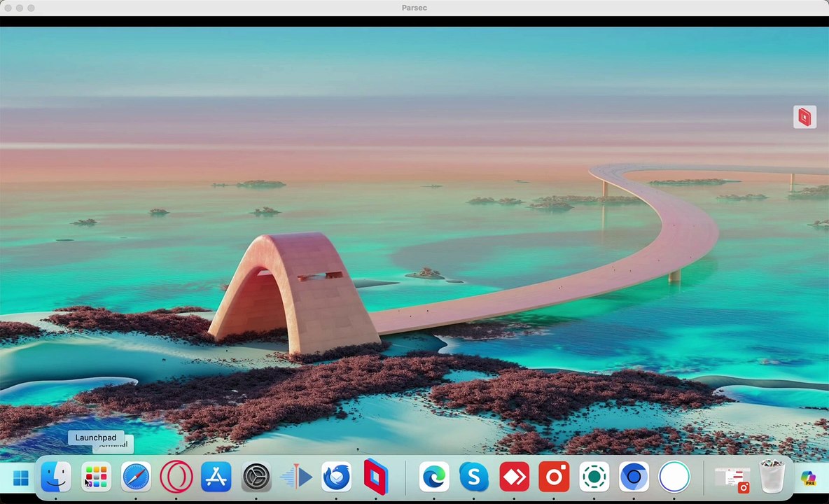Open the Opera browser icon
Image resolution: width=829 pixels, height=504 pixels.
[x=176, y=477]
